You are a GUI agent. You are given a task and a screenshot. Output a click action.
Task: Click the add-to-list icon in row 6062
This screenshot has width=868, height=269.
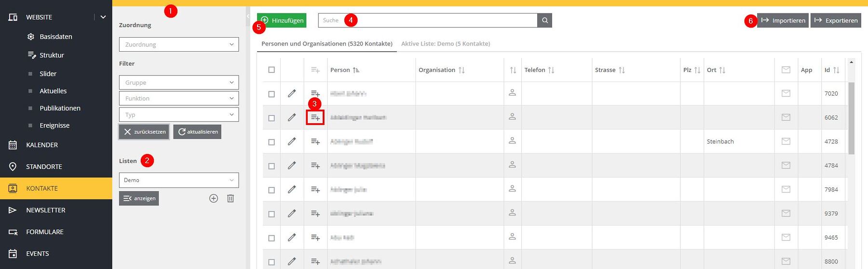315,117
